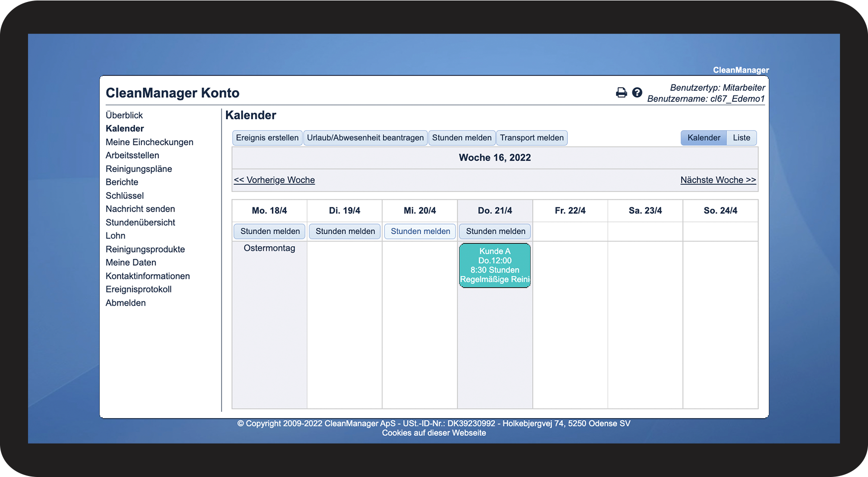Open Stundenübersicht menu item

point(140,223)
